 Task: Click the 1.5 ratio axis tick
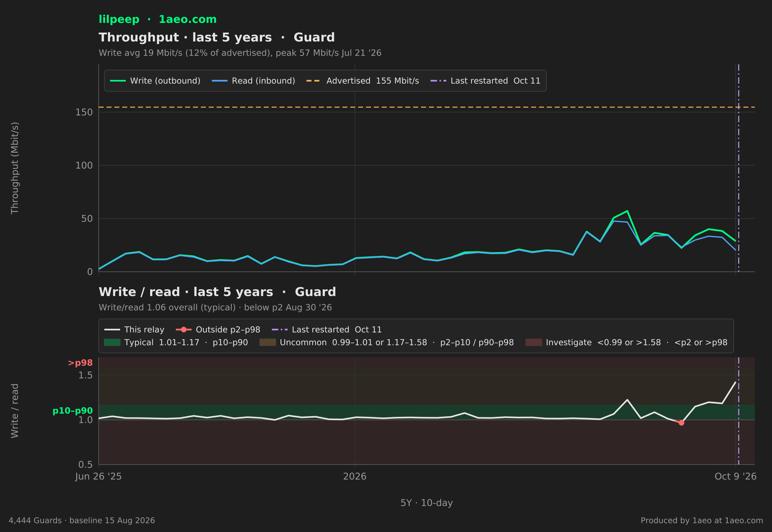[85, 375]
